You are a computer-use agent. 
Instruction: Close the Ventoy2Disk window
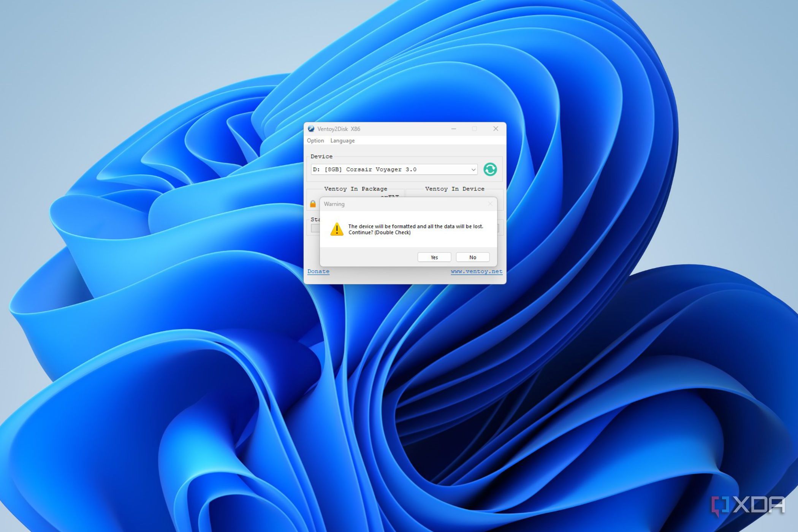point(496,129)
